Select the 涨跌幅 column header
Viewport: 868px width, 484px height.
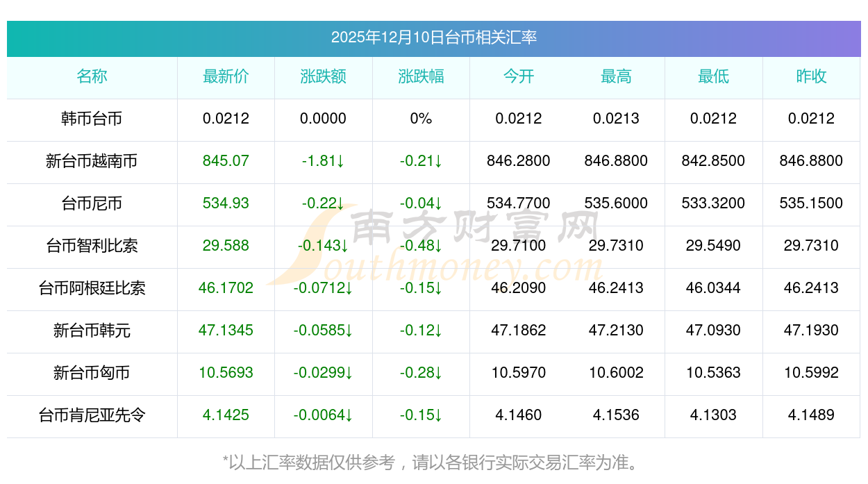point(421,76)
